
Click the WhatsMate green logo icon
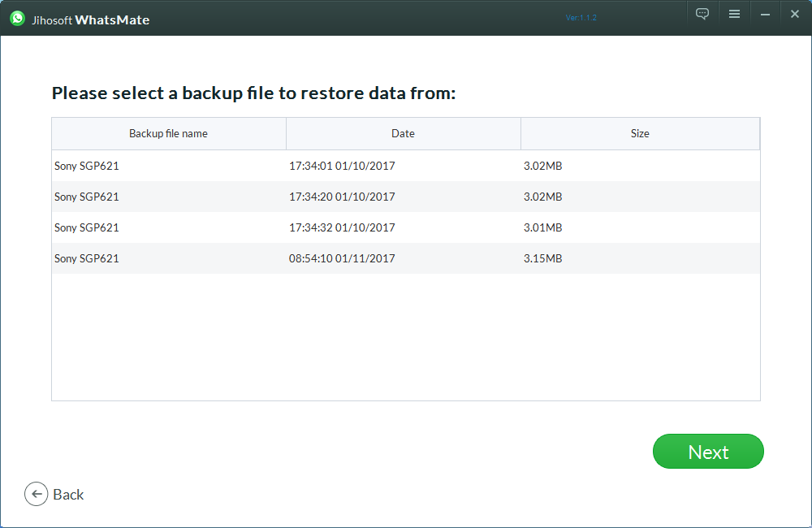(x=18, y=19)
